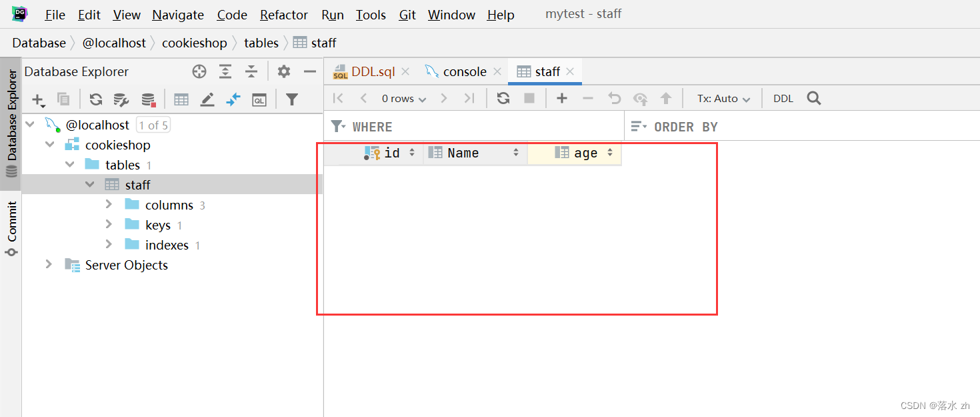Click the DDL button in data toolbar

783,99
